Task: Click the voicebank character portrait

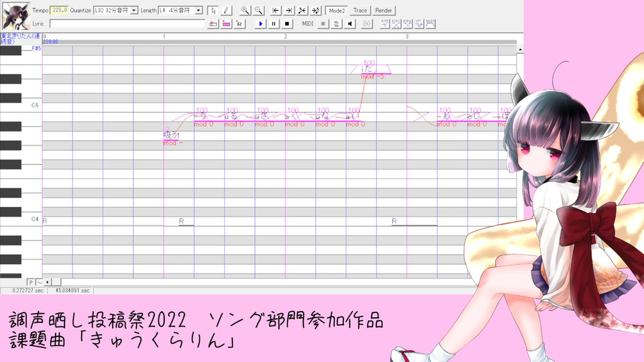Action: click(15, 16)
